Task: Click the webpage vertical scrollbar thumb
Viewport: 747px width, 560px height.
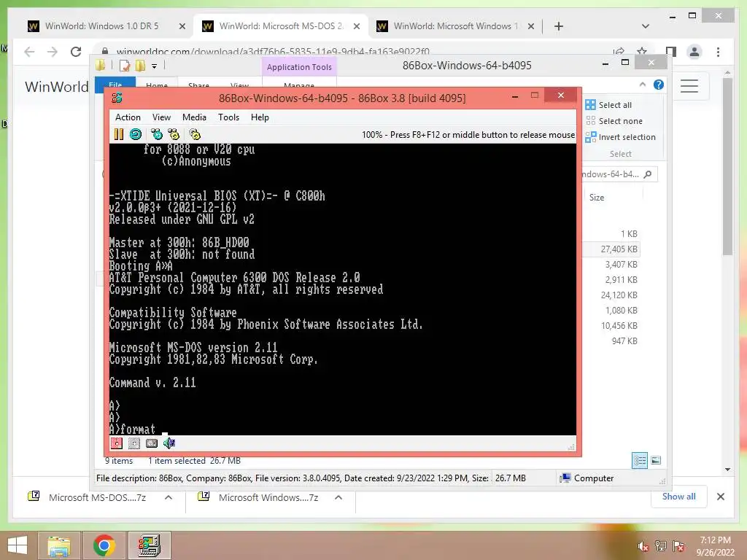Action: coord(727,167)
